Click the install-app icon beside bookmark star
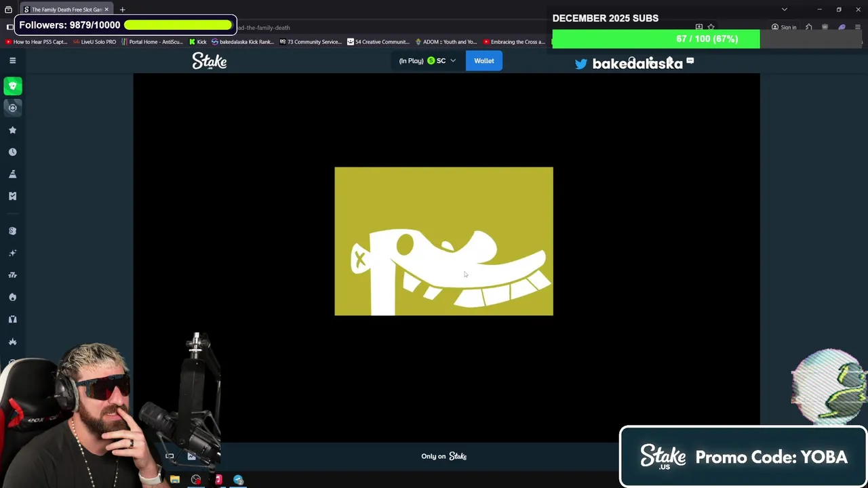This screenshot has width=868, height=488. pos(699,27)
